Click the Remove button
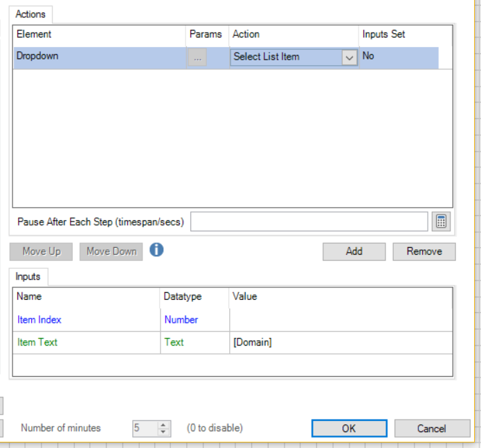Viewport: 481px width, 448px height. [424, 251]
